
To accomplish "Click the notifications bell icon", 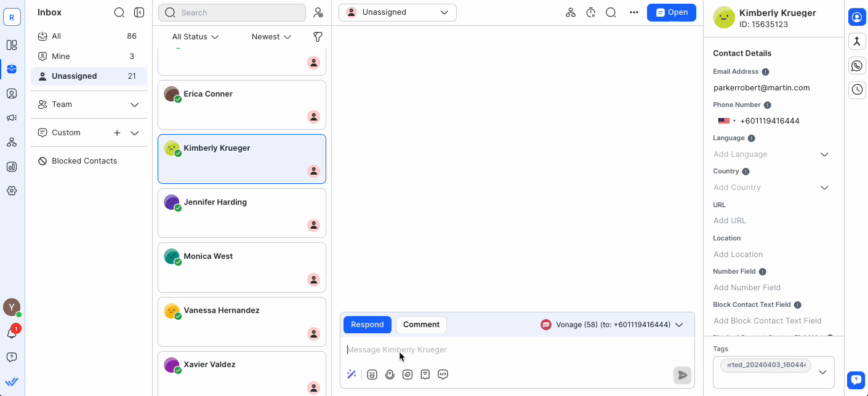I will click(x=11, y=333).
